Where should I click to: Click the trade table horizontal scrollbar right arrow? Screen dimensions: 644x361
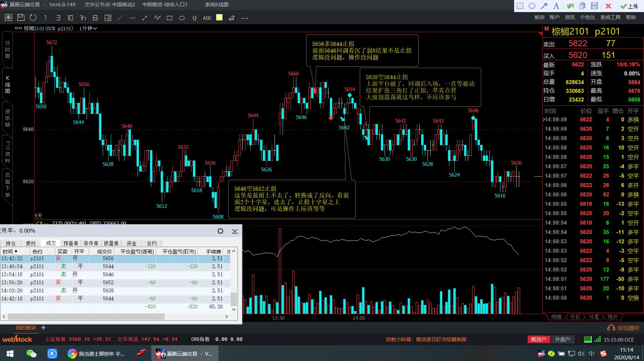[227, 316]
